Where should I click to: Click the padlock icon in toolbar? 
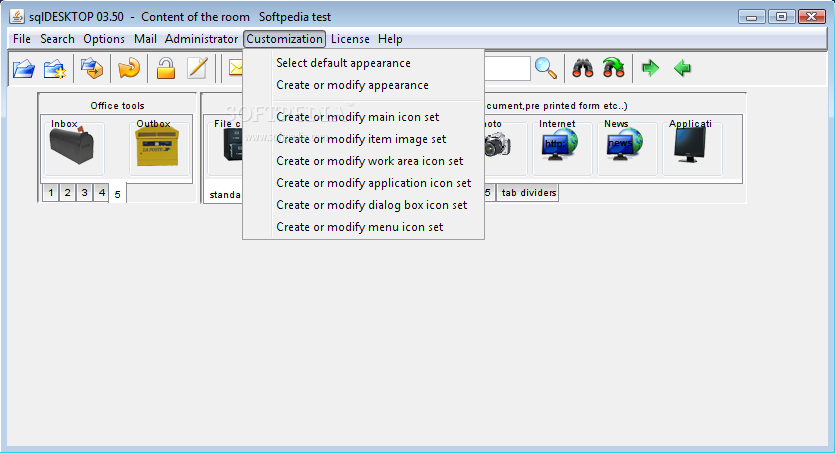(x=166, y=68)
